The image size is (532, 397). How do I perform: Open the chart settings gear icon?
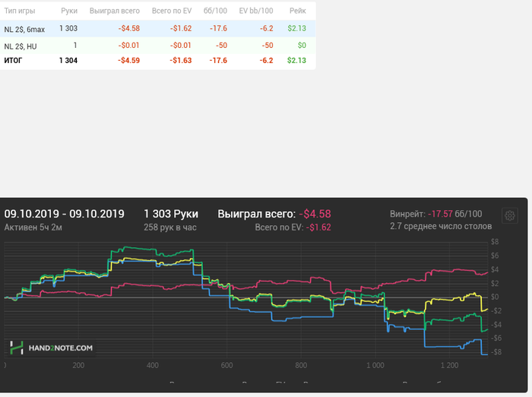pyautogui.click(x=510, y=215)
